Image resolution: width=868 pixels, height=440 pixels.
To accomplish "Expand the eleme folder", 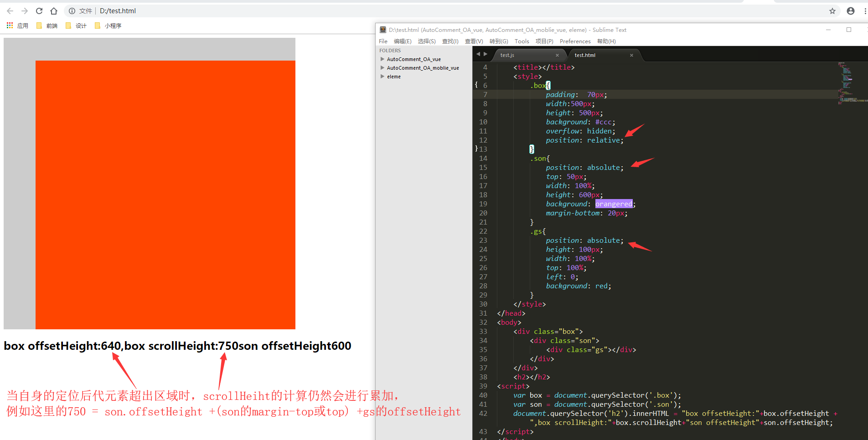I will 382,76.
